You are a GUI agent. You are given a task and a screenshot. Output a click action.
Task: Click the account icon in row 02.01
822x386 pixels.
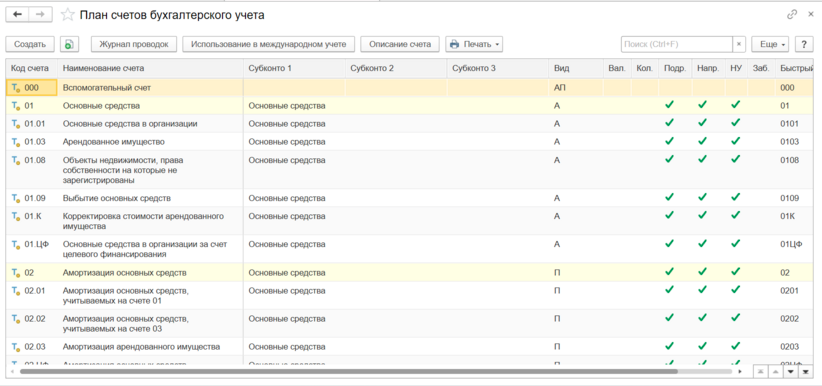(16, 291)
